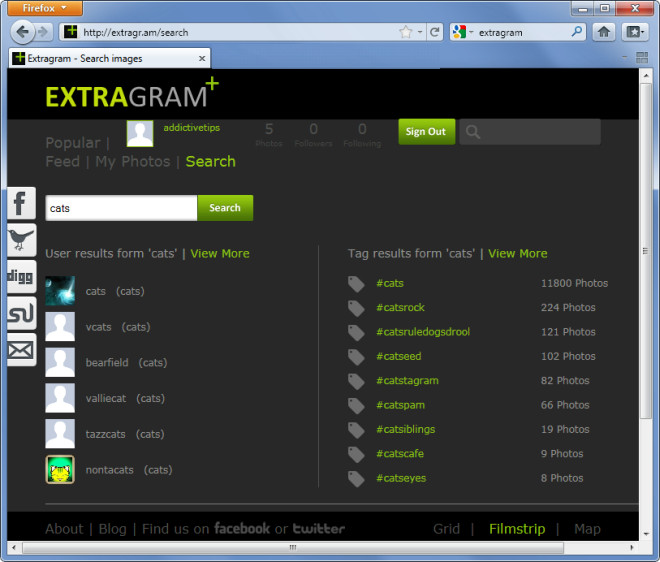Open the Google search engine selector dropdown

(x=471, y=32)
